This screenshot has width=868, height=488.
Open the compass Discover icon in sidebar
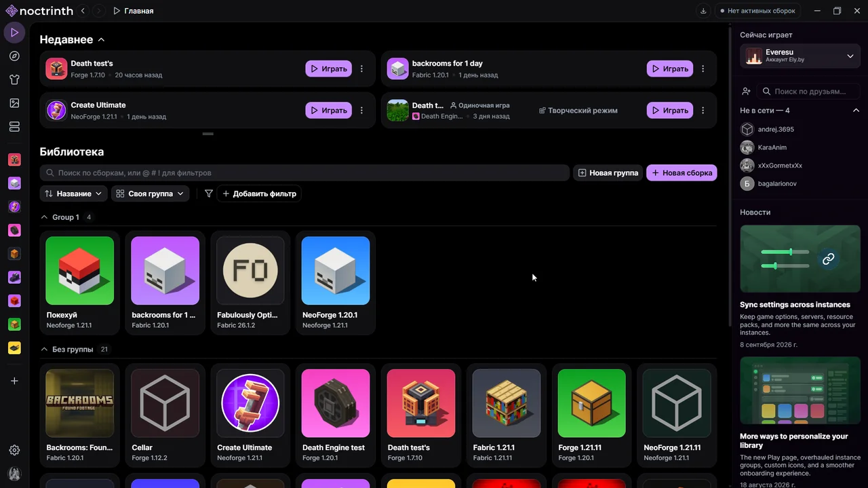[14, 56]
